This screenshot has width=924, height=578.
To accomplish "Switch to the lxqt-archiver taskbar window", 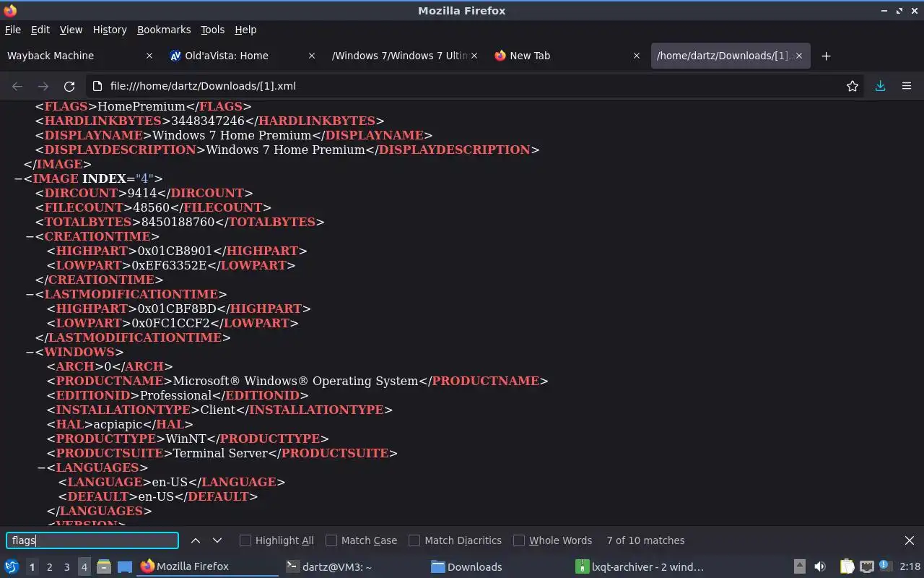I will click(640, 566).
